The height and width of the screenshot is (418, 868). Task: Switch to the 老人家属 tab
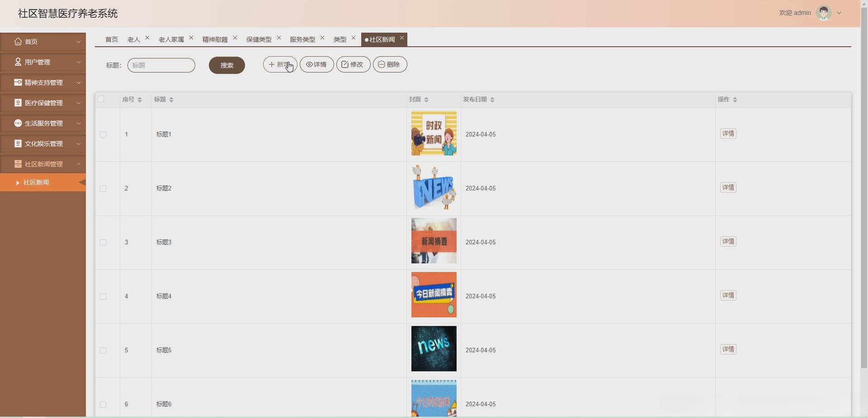tap(171, 39)
